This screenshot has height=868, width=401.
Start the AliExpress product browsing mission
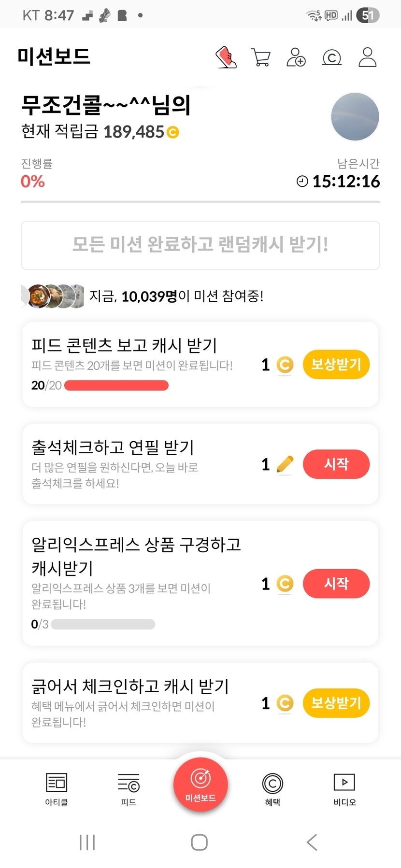[x=336, y=584]
